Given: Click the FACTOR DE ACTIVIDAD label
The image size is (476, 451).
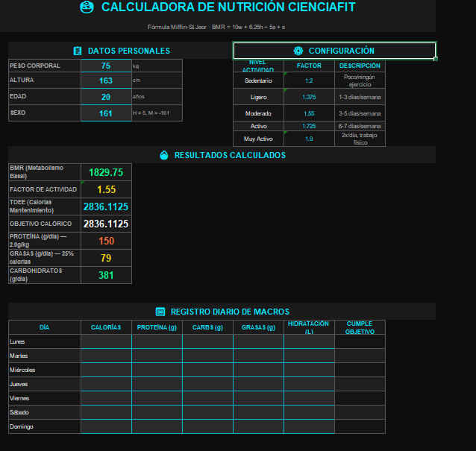Looking at the screenshot, I should (x=43, y=189).
